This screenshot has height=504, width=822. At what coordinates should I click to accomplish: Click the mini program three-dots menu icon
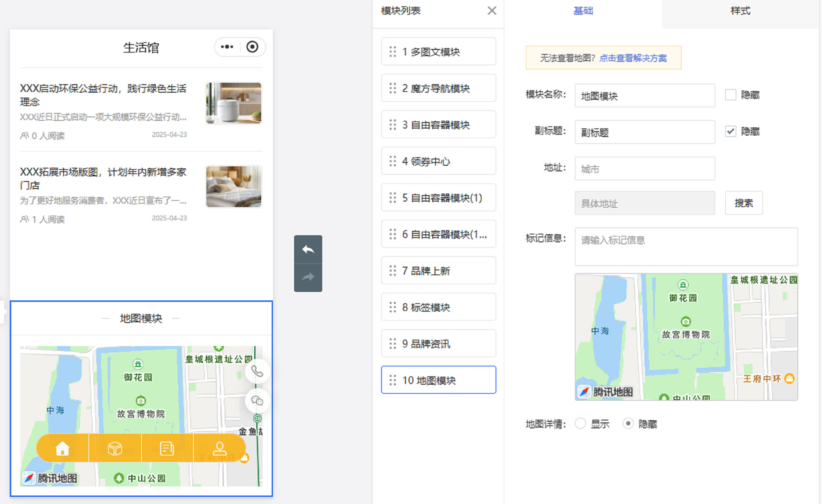point(227,47)
